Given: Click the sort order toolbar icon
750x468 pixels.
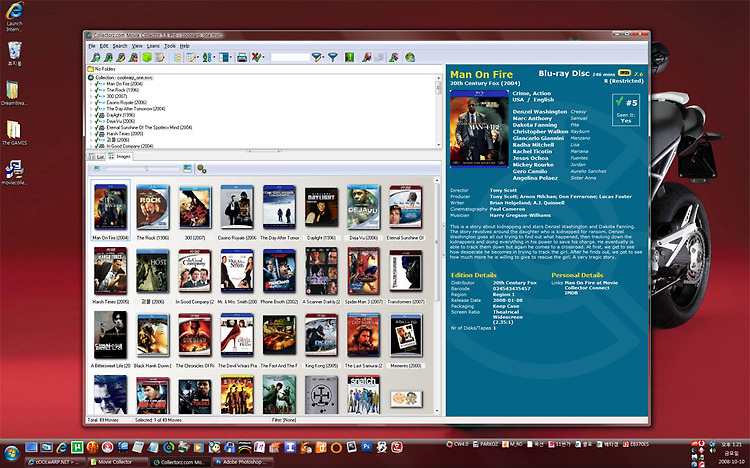Looking at the screenshot, I should pos(206,57).
